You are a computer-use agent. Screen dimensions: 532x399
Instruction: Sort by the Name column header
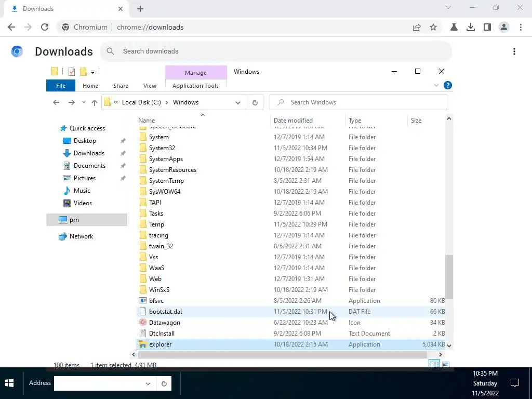point(204,121)
